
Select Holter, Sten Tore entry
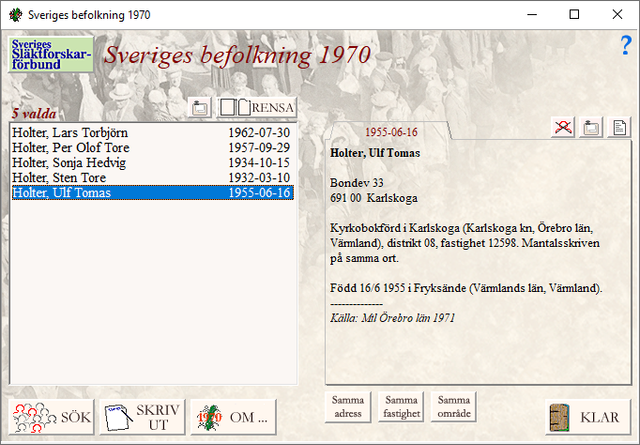click(x=153, y=178)
